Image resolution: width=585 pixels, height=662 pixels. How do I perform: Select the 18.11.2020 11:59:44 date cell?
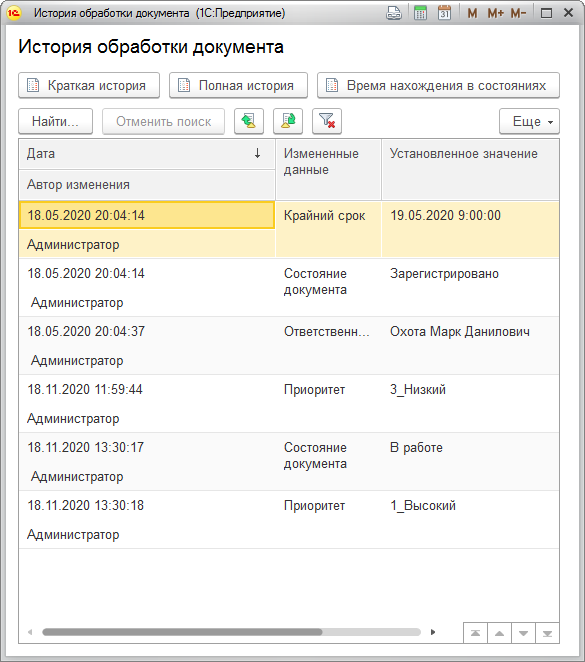(147, 389)
